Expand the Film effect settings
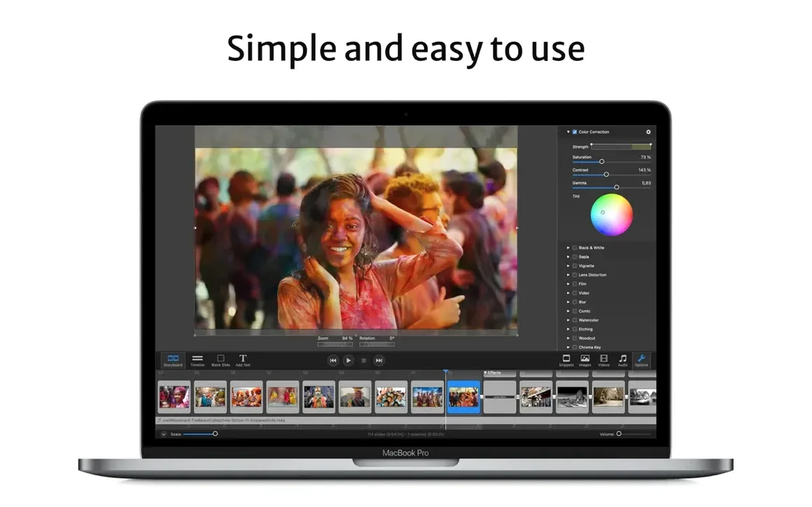812x507 pixels. [568, 284]
